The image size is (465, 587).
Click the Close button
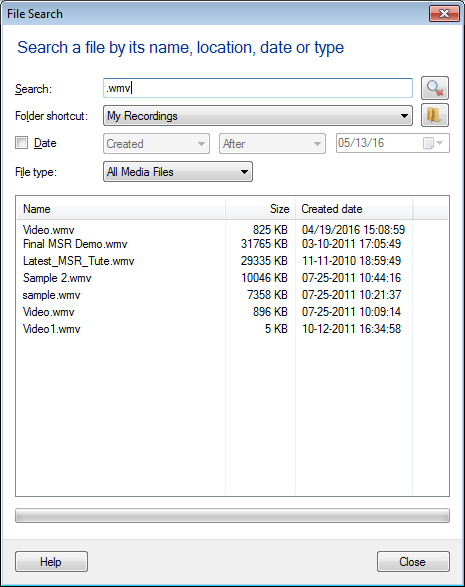(413, 562)
